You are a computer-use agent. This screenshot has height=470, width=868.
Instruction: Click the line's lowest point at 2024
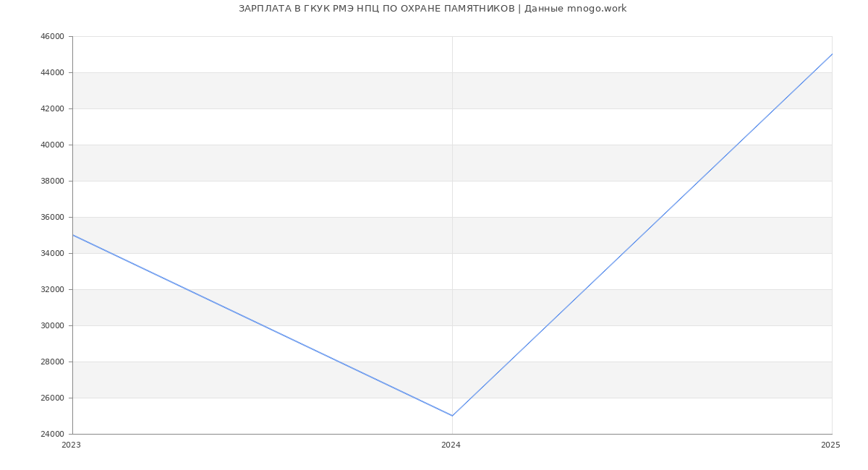pos(452,416)
